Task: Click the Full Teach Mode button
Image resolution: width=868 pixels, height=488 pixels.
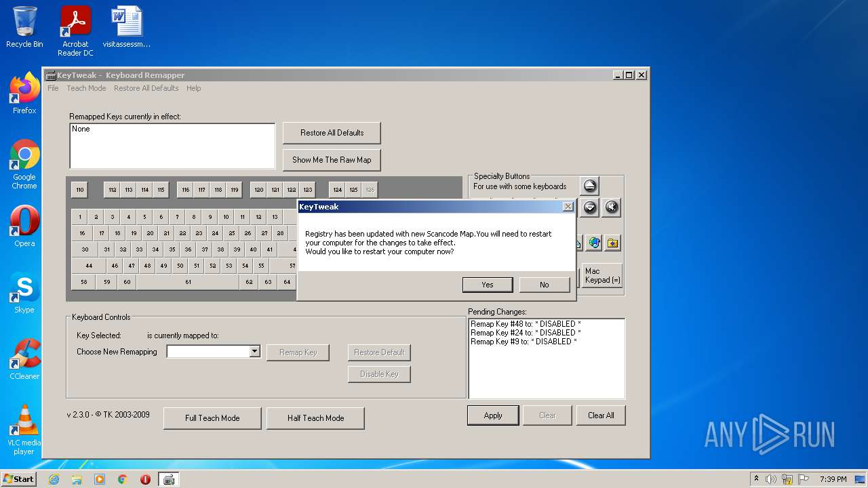Action: tap(212, 418)
